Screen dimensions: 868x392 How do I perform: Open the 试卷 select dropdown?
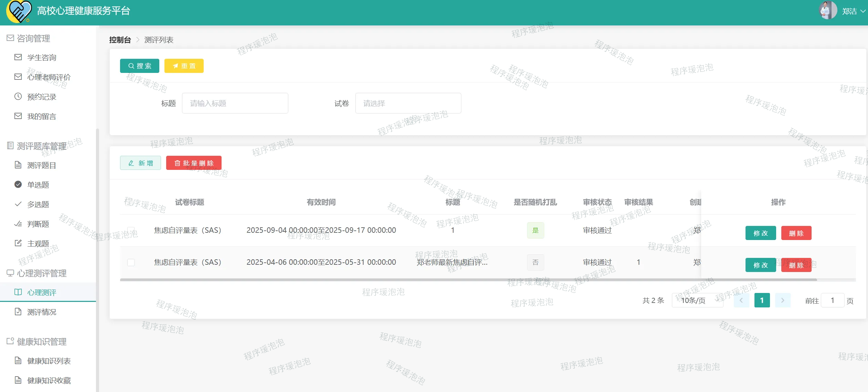pos(408,103)
